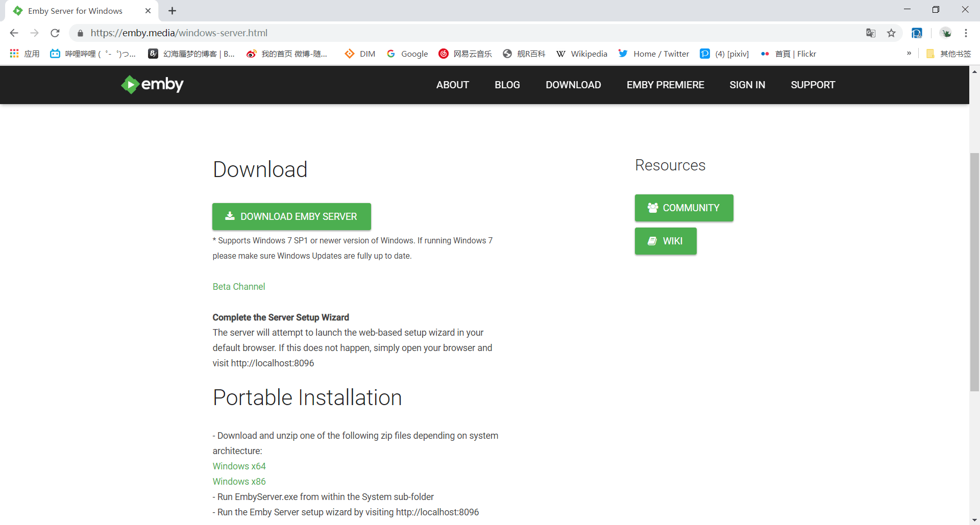Click the vertical scrollbar thumb

click(x=974, y=272)
